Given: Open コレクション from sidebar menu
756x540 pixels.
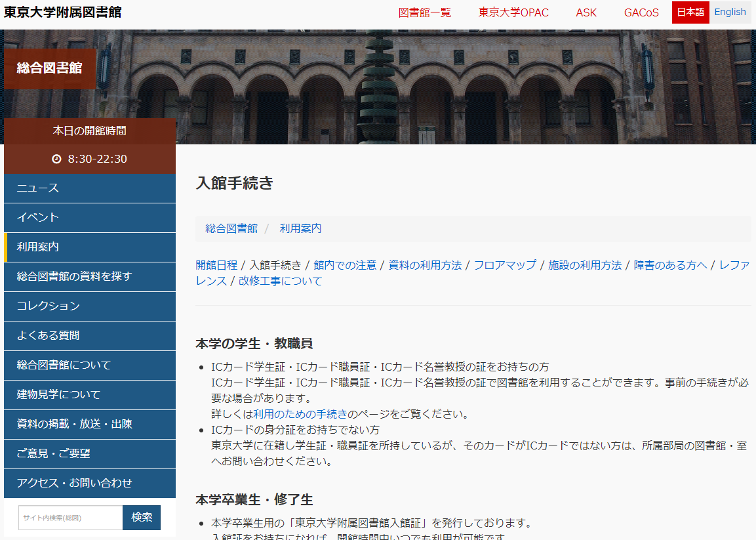Looking at the screenshot, I should tap(48, 306).
